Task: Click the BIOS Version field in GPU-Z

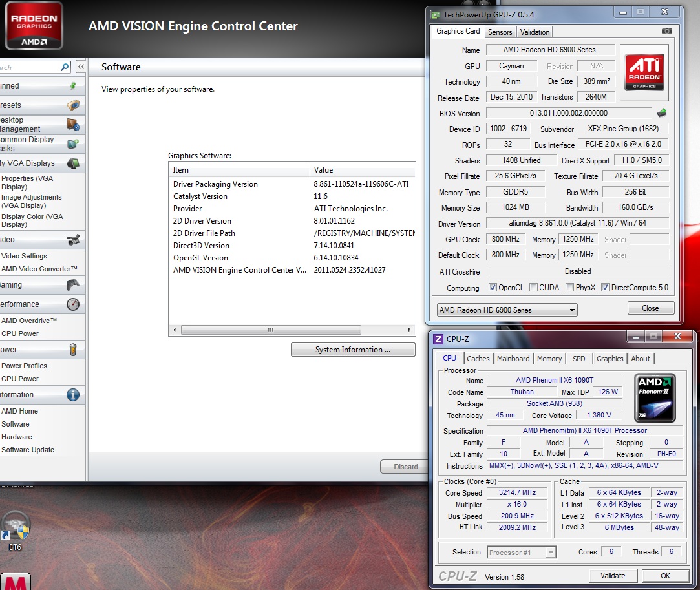Action: (568, 113)
